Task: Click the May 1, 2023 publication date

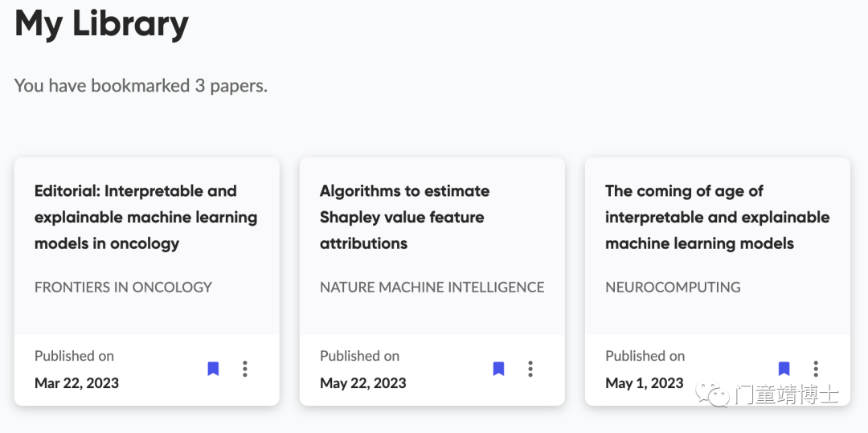Action: [x=645, y=382]
